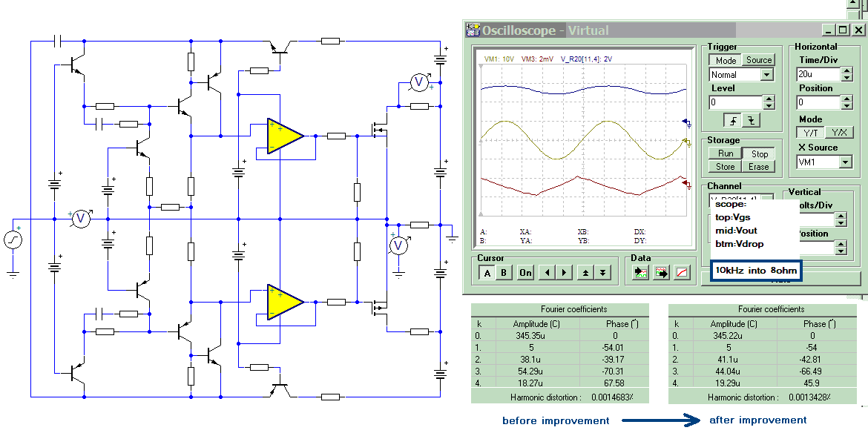
Task: Click Volts/Div stepper arrows
Action: [841, 220]
